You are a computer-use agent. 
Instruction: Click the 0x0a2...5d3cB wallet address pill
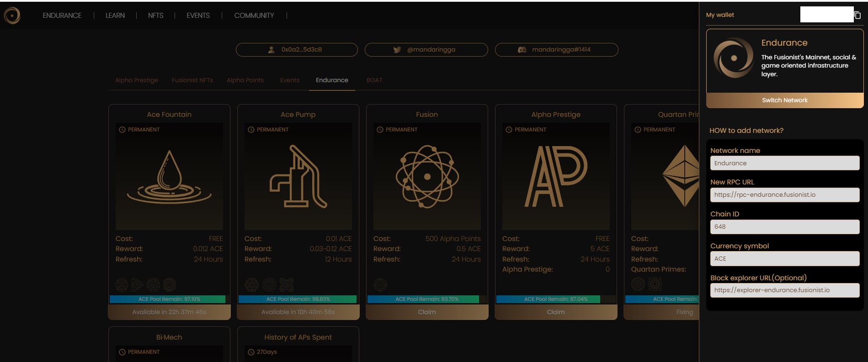297,50
